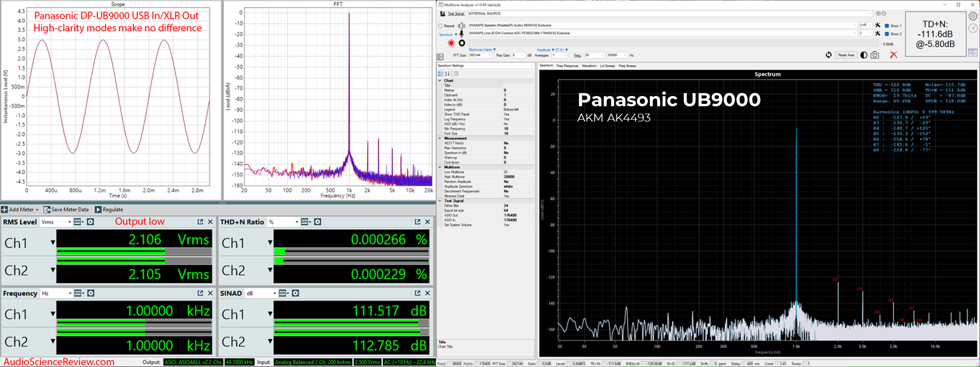The image size is (980, 367).
Task: Toggle the Repeat checkbox
Action: [x=440, y=26]
